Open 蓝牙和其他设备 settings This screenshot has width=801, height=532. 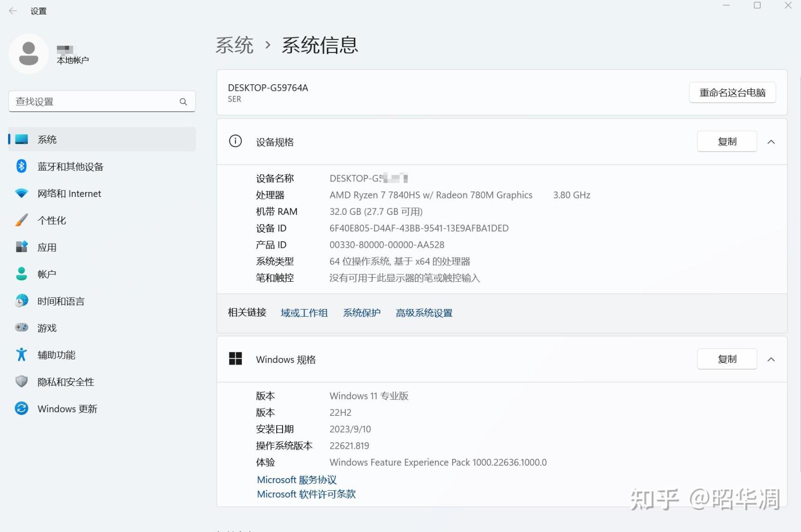click(102, 167)
